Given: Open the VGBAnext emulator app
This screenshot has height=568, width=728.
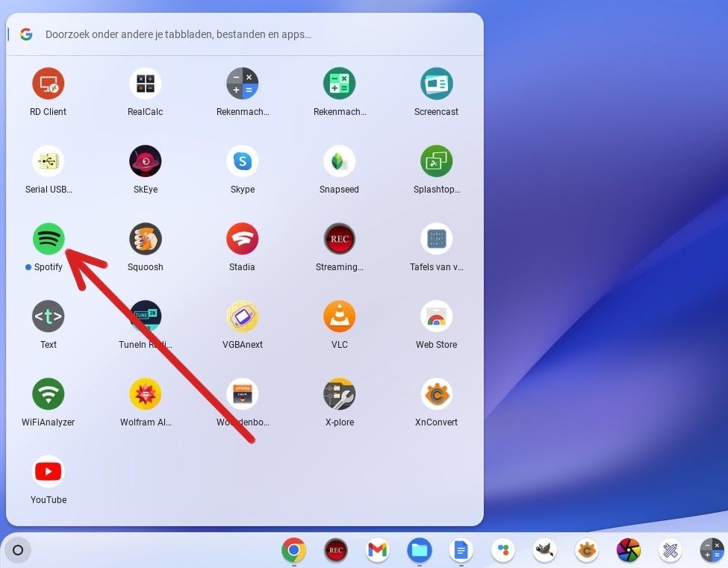Looking at the screenshot, I should click(243, 316).
